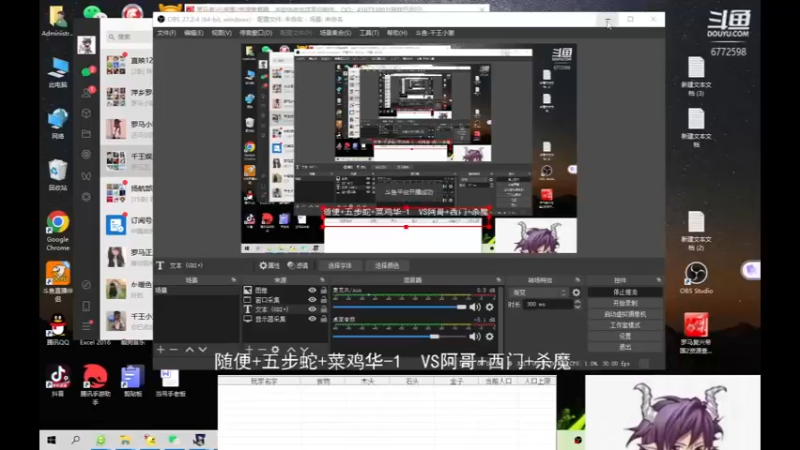This screenshot has width=800, height=450.
Task: Move the scene up in the list
Action: tap(189, 349)
